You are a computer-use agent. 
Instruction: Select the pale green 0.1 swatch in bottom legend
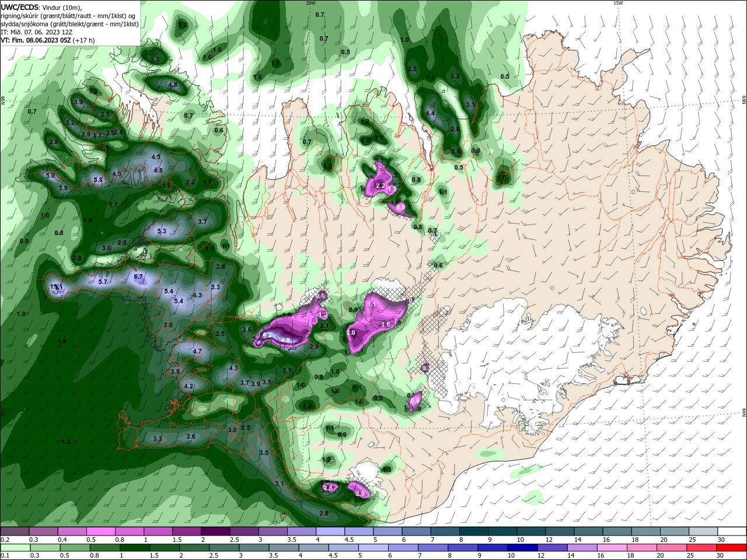15,548
